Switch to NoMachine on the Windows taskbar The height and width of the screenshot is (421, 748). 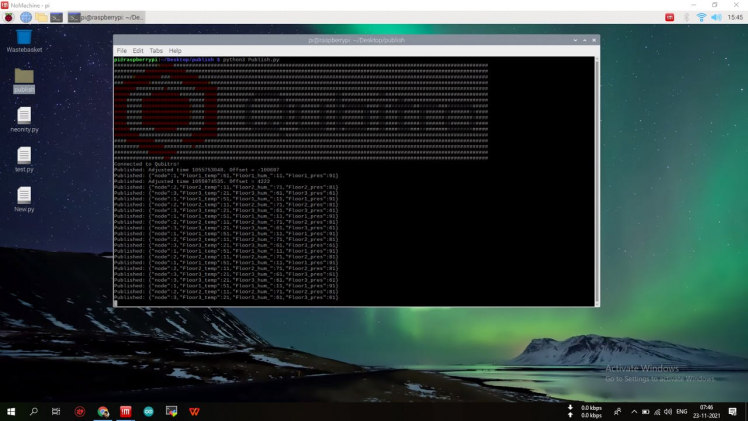pyautogui.click(x=125, y=411)
